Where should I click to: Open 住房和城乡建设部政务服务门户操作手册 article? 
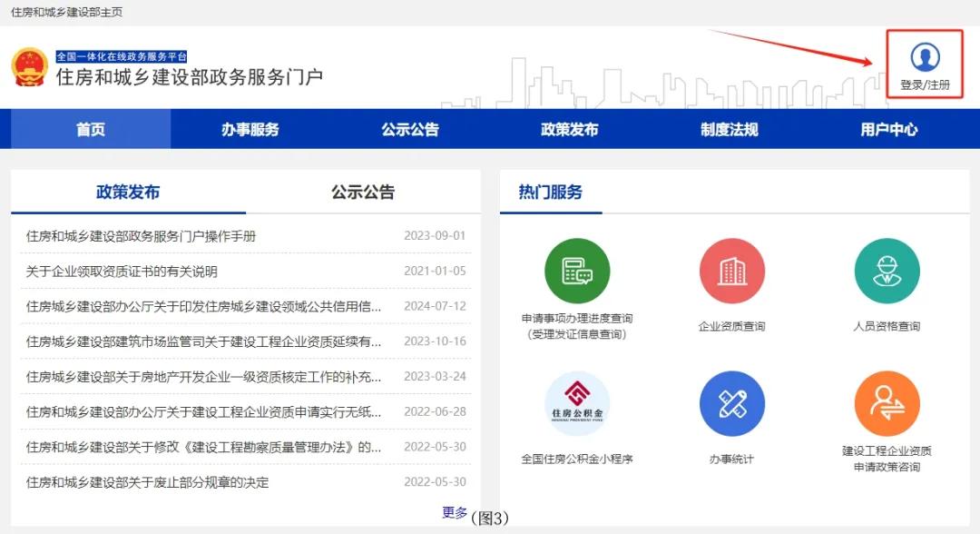pos(142,236)
